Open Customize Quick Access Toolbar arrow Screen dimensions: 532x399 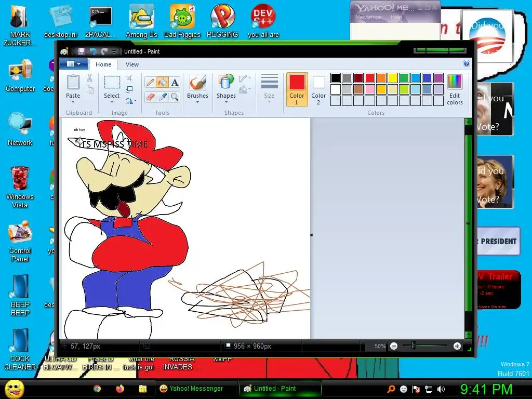(x=114, y=51)
